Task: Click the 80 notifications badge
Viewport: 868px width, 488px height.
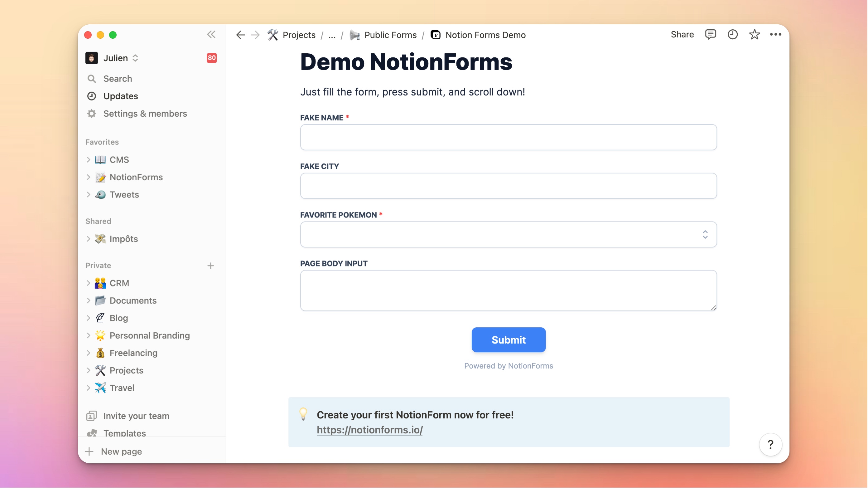Action: tap(212, 58)
